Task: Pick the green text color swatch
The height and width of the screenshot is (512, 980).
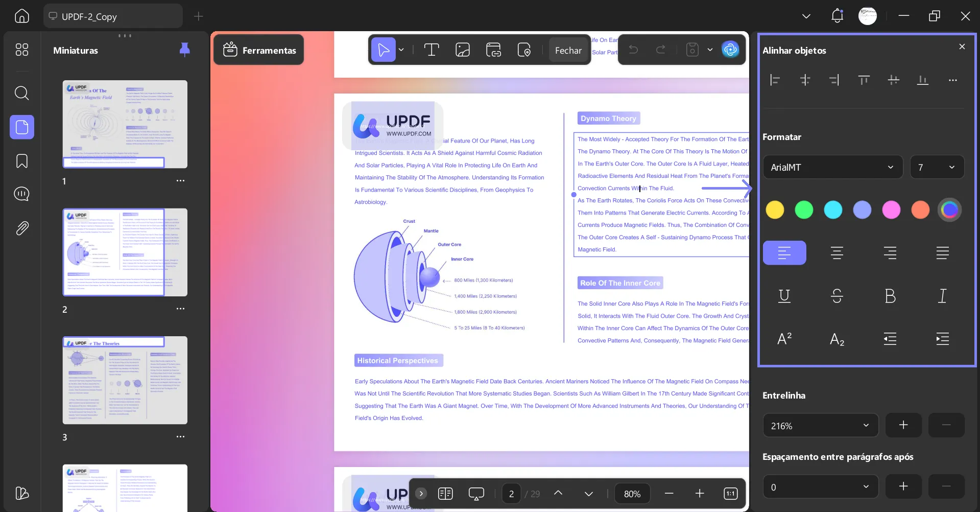Action: [803, 210]
